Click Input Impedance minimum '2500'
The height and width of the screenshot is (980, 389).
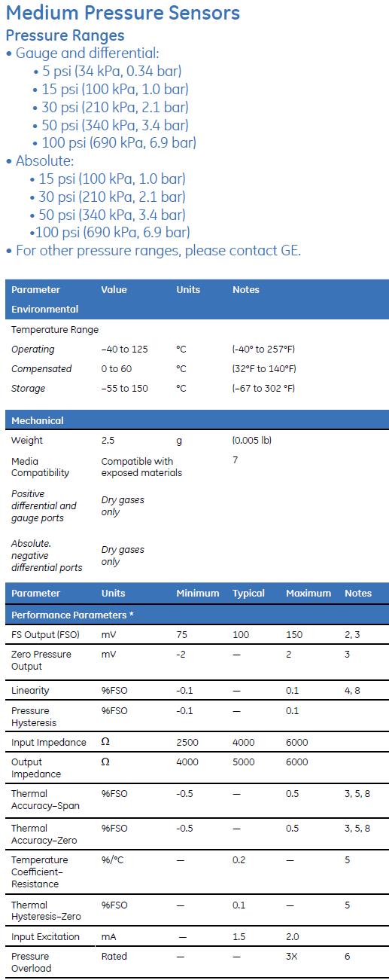[x=187, y=742]
